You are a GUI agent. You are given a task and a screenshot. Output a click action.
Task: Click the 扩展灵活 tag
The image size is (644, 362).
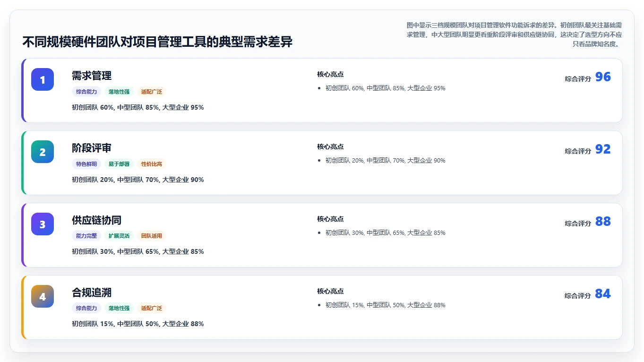coord(119,236)
